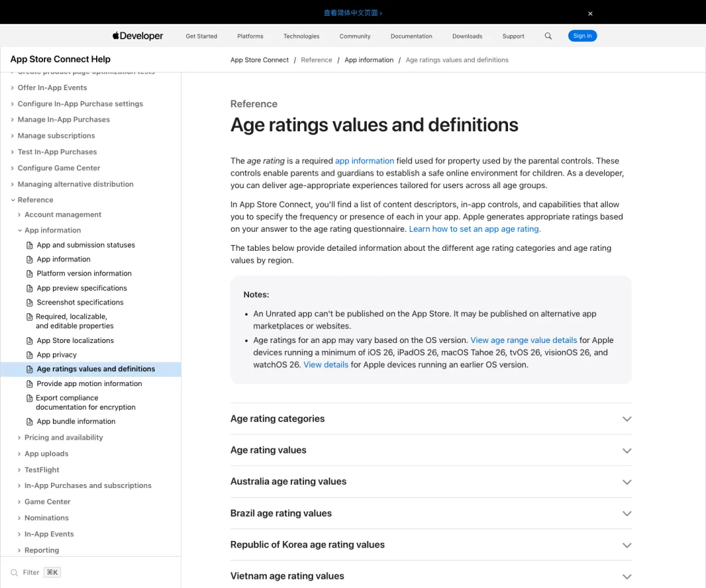Image resolution: width=706 pixels, height=588 pixels.
Task: Open In-App Events under Reference
Action: coord(49,534)
